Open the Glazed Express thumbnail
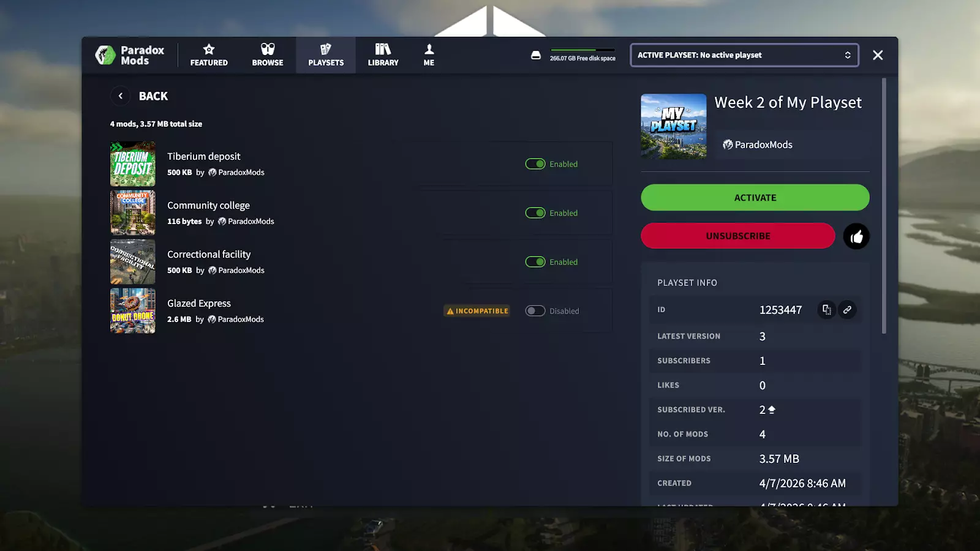Image resolution: width=980 pixels, height=551 pixels. coord(133,311)
